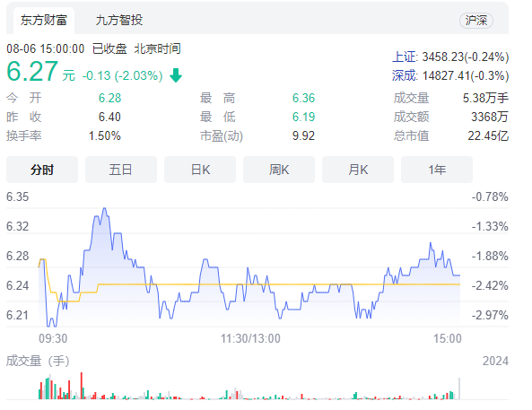The image size is (532, 410).
Task: Show the 月K chart
Action: point(358,170)
